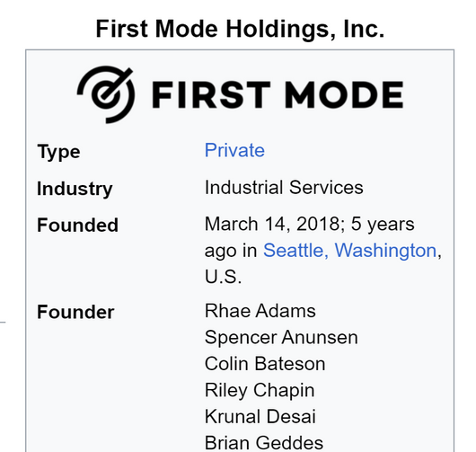Image resolution: width=476 pixels, height=452 pixels.
Task: Follow the Seattle, Washington link
Action: tap(349, 251)
